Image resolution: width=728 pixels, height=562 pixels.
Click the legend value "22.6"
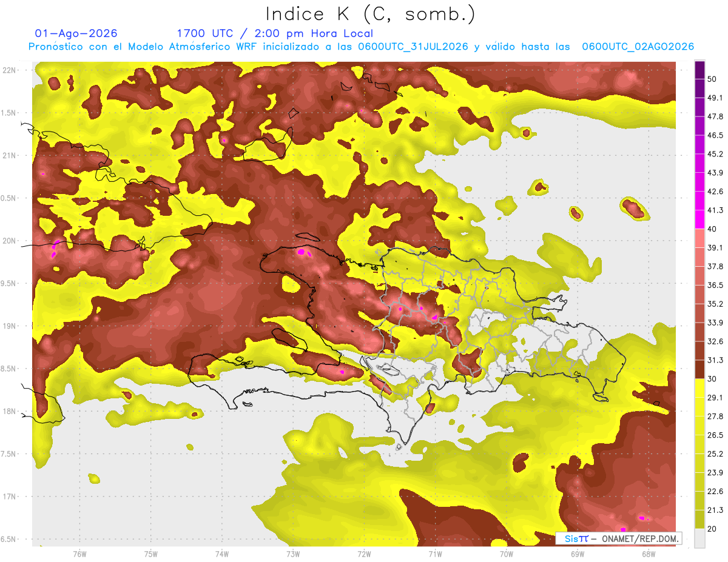click(x=715, y=491)
